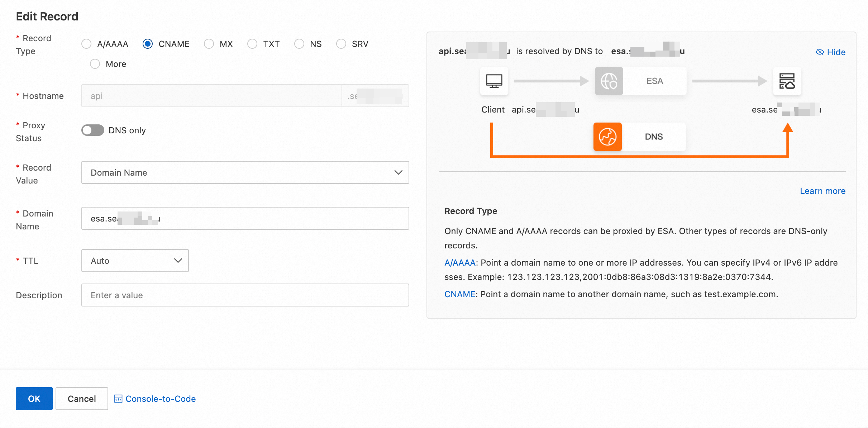The width and height of the screenshot is (868, 428).
Task: Select the SRV record type radio
Action: 341,44
